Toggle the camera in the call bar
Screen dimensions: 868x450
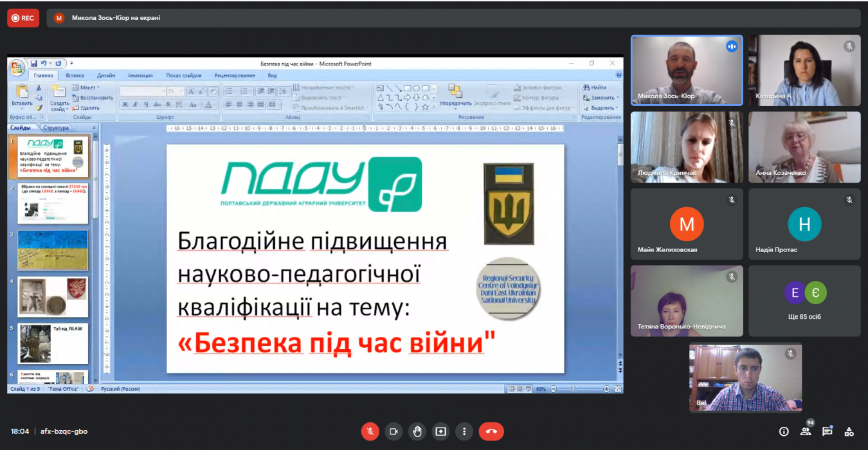tap(393, 431)
